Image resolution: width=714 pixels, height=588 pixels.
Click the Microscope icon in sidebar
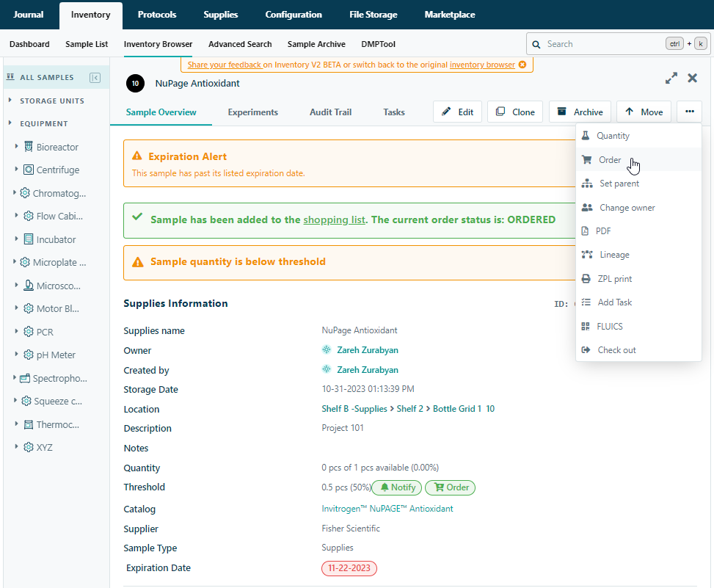pyautogui.click(x=28, y=286)
